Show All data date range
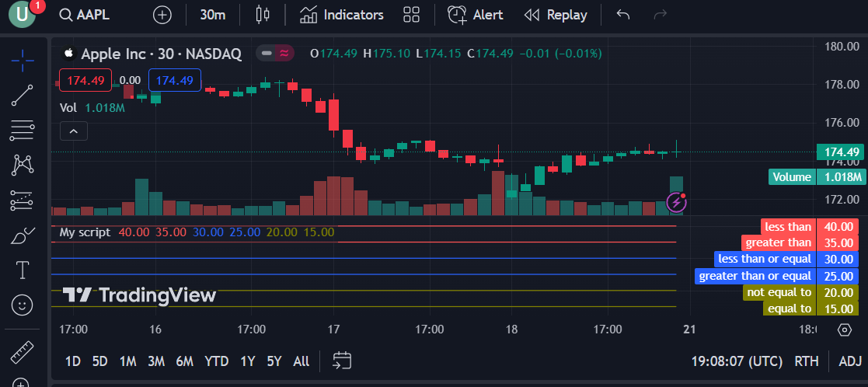 [302, 361]
